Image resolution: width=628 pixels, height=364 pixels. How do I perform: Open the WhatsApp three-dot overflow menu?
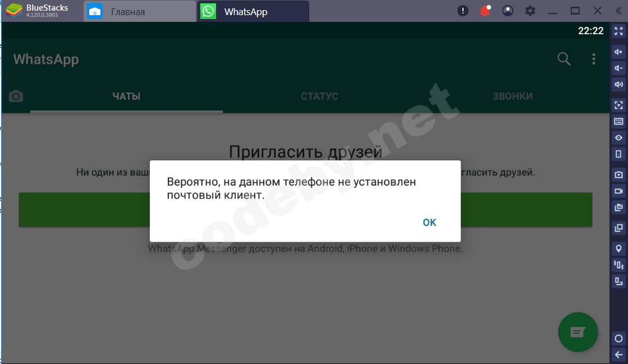pyautogui.click(x=594, y=59)
